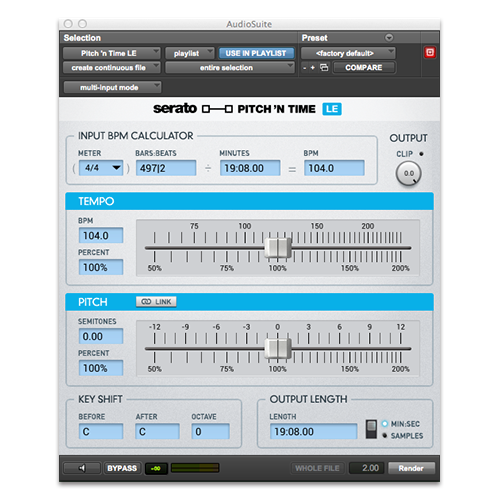Open the create continuous file dropdown
The height and width of the screenshot is (500, 500).
[112, 68]
